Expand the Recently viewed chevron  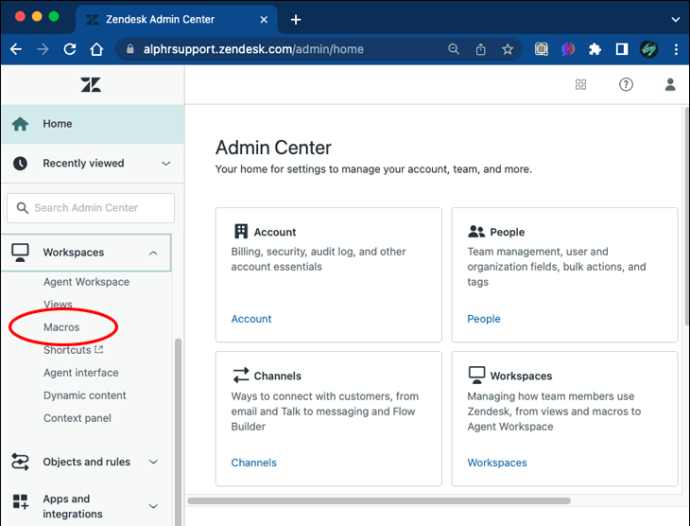pyautogui.click(x=166, y=163)
